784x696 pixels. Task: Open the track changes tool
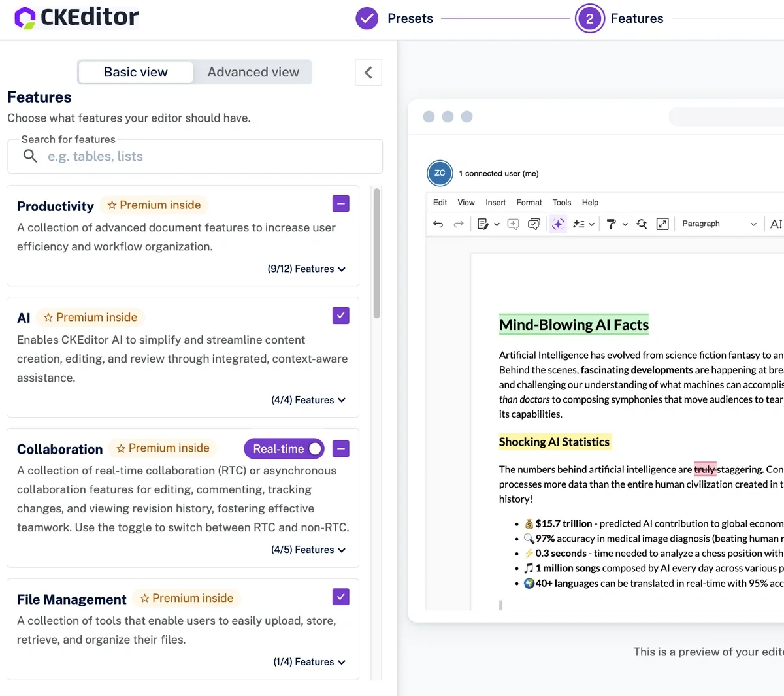click(x=483, y=224)
